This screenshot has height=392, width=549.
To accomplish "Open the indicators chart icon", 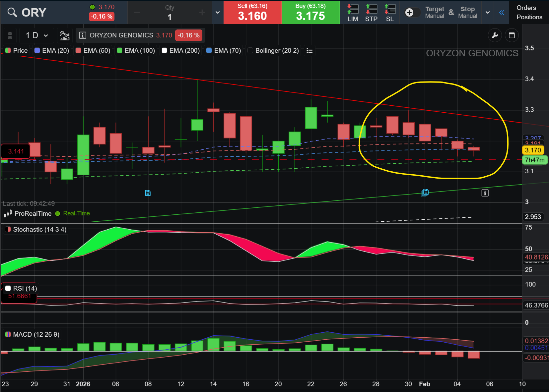I will tap(65, 35).
